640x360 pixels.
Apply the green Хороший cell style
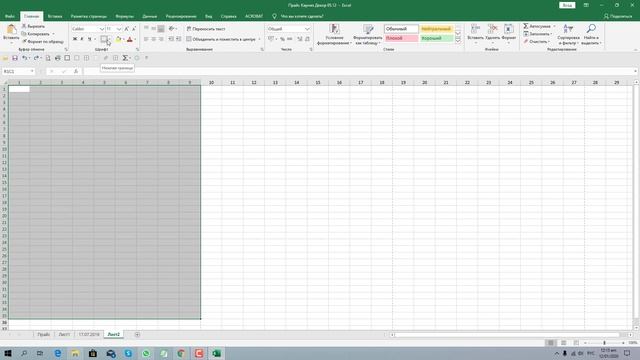(436, 38)
